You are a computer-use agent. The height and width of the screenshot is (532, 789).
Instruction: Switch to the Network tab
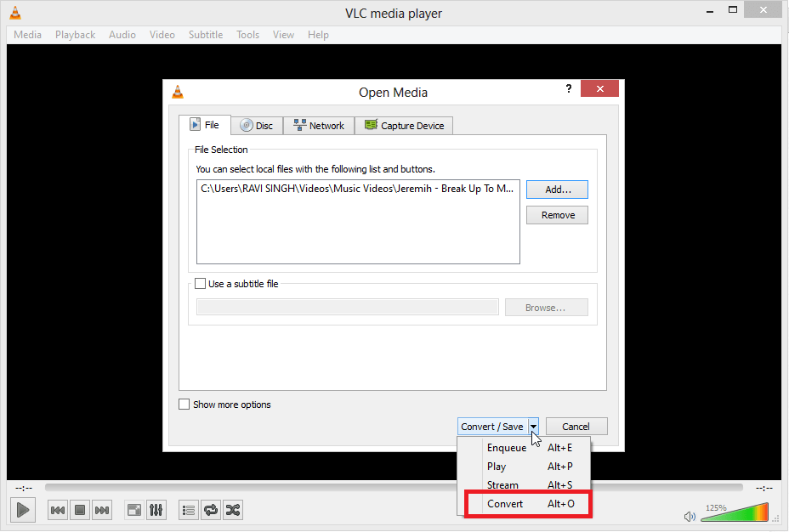[319, 126]
